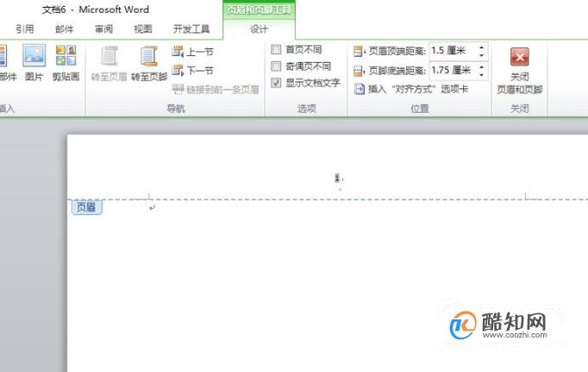Go to next section 下一节
The width and height of the screenshot is (588, 372).
click(193, 70)
